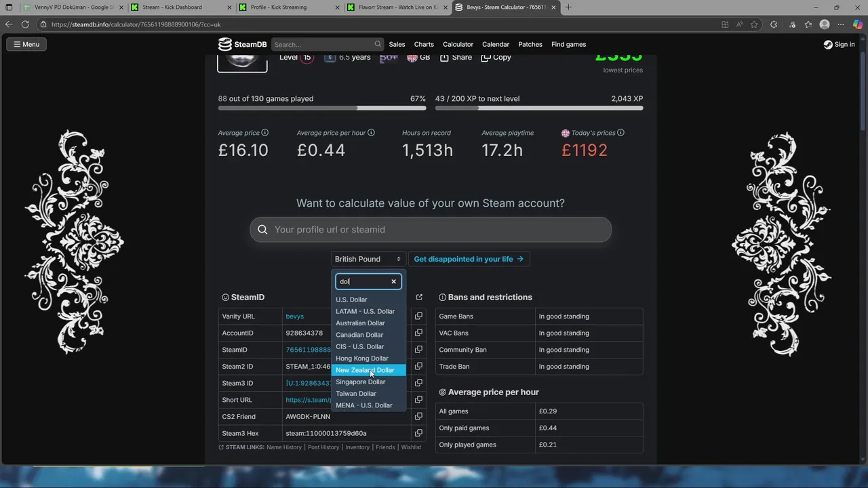
Task: Click the Share profile button
Action: [456, 58]
